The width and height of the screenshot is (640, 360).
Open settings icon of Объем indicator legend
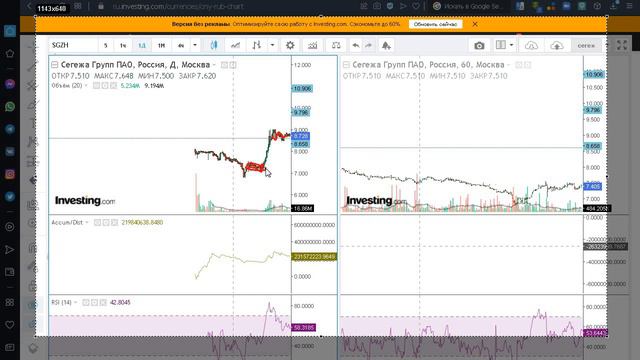point(105,86)
